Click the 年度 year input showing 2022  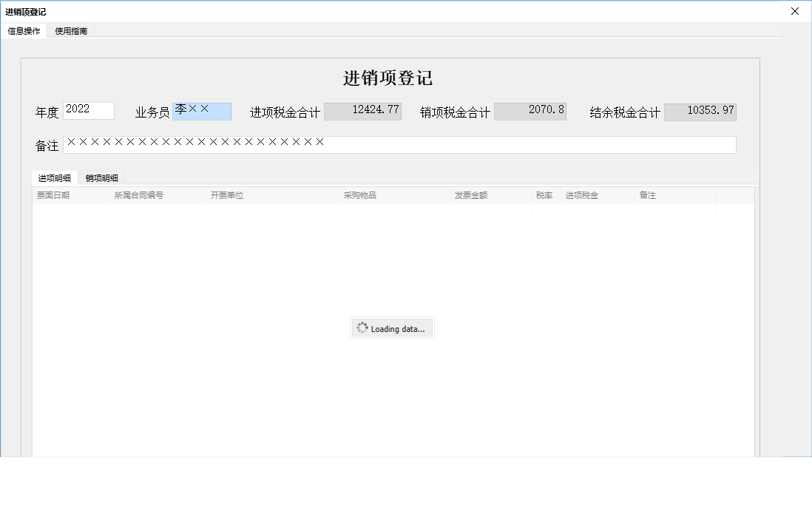[88, 109]
